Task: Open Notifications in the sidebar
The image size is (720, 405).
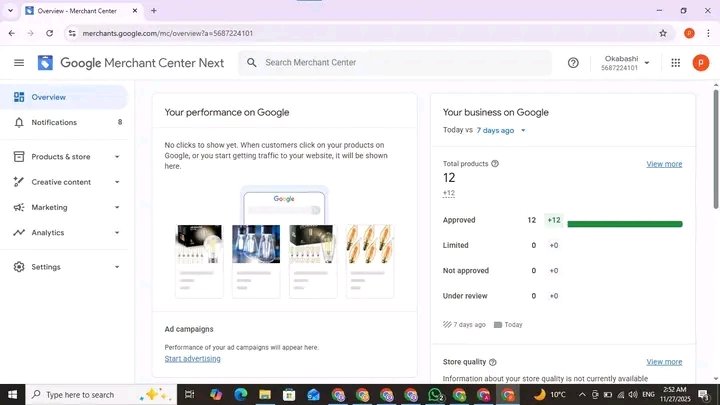Action: 64,123
